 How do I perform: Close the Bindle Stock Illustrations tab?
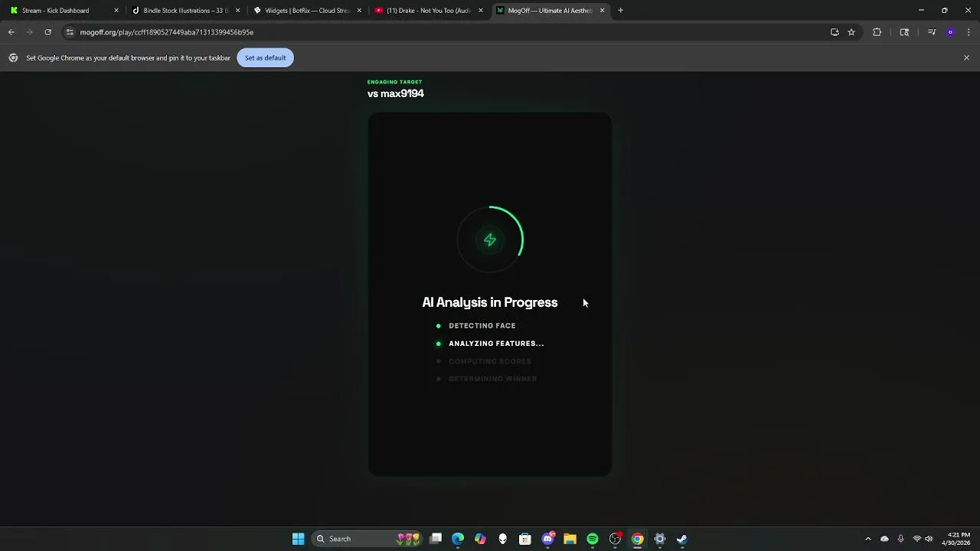[237, 11]
